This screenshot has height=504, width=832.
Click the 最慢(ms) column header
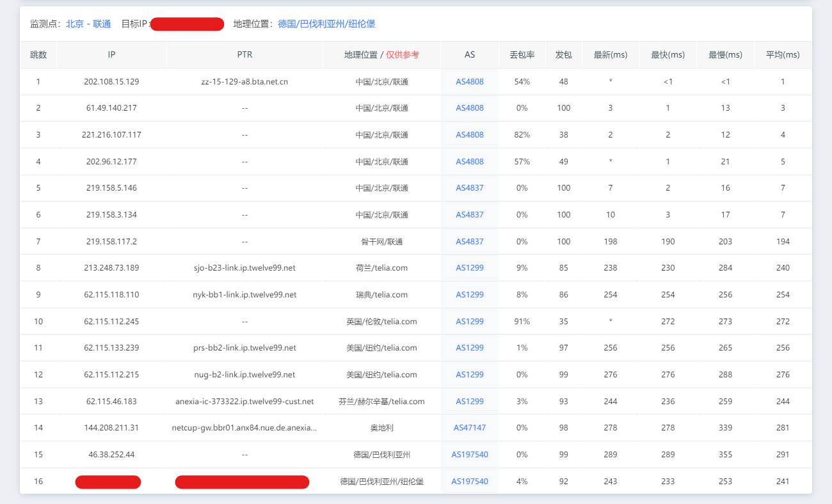click(725, 55)
